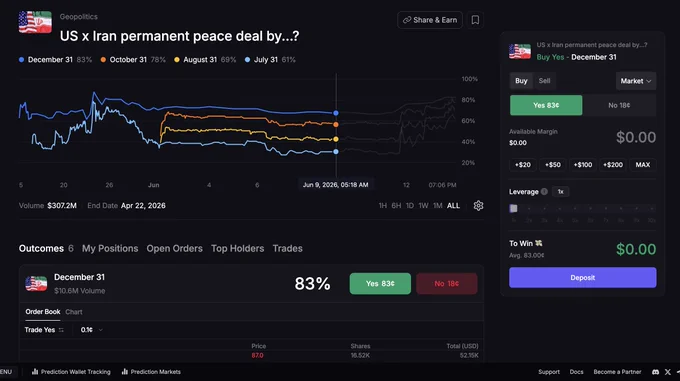Add +$20 to order amount
Image resolution: width=680 pixels, height=381 pixels.
(523, 165)
